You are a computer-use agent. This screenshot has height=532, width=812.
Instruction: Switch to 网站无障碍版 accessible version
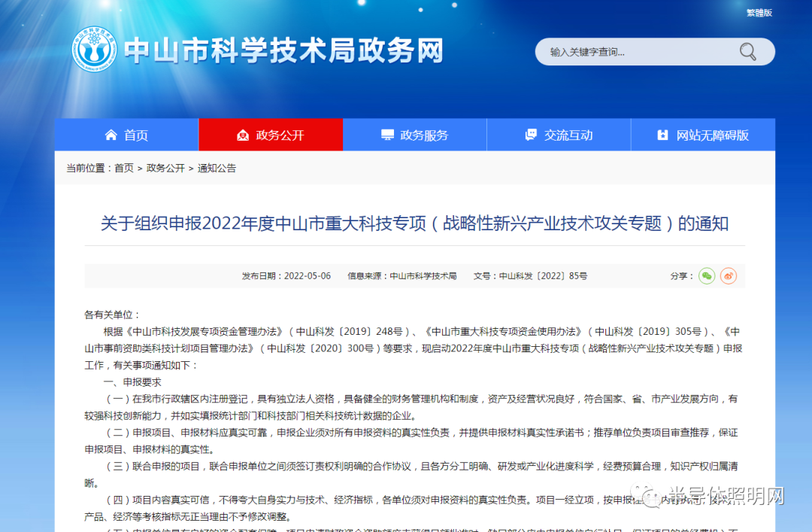click(703, 135)
